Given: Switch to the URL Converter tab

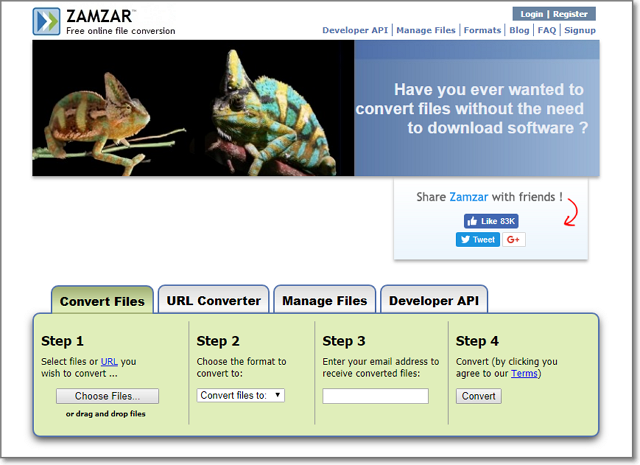Looking at the screenshot, I should point(213,300).
